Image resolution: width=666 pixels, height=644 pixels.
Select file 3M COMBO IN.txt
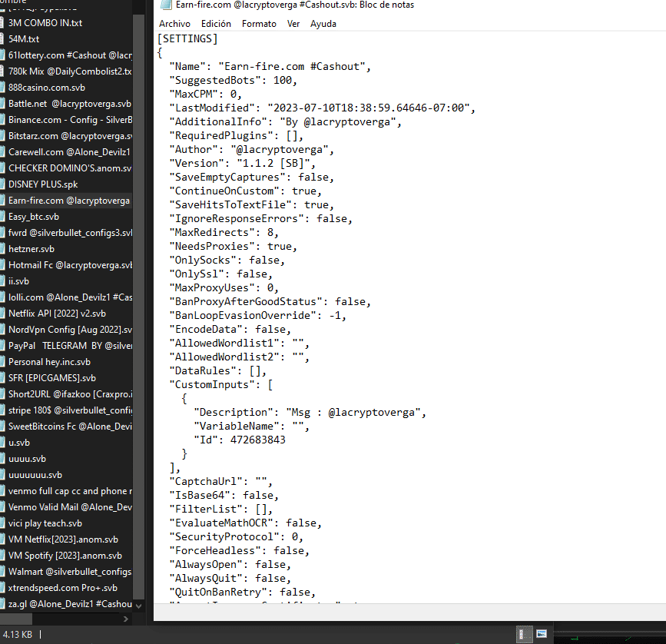coord(66,23)
